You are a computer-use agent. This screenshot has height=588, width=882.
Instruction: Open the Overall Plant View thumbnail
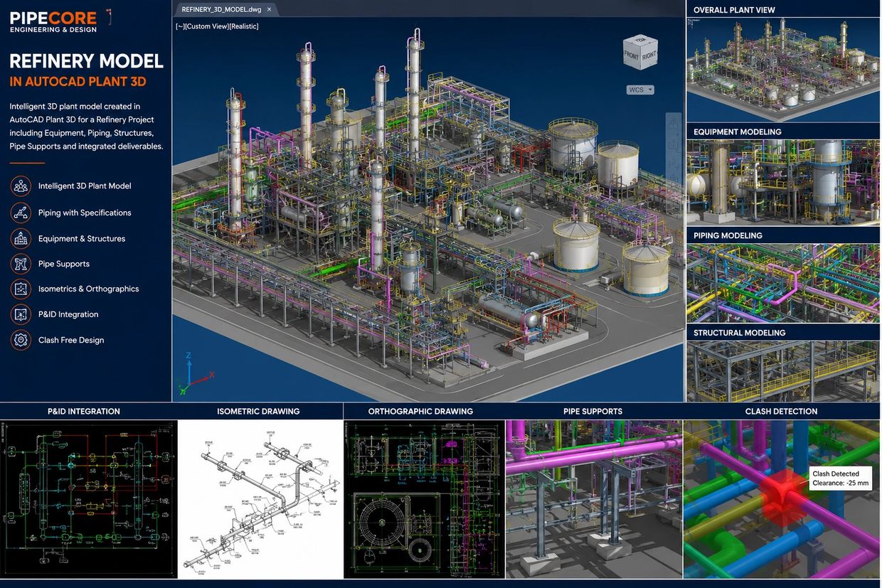(783, 70)
